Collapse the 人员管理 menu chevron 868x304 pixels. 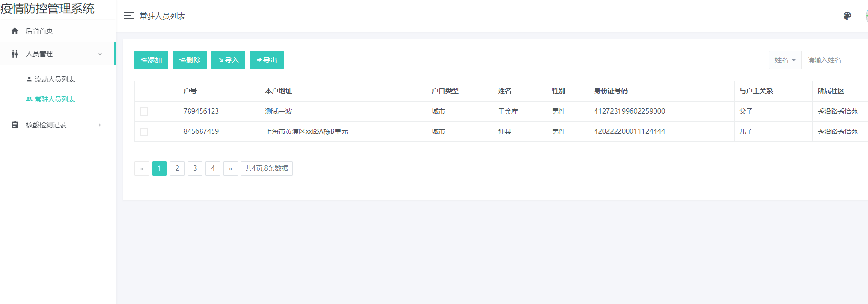pyautogui.click(x=100, y=54)
